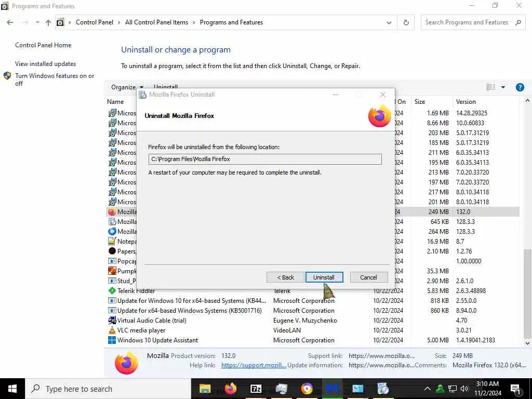Select the Windows 10 Update Assistant icon

click(x=112, y=340)
